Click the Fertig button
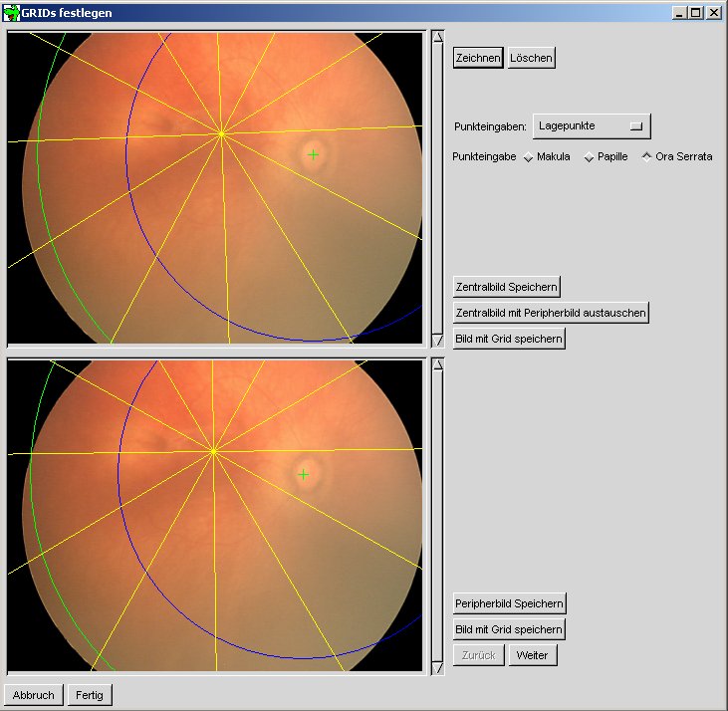 (90, 695)
